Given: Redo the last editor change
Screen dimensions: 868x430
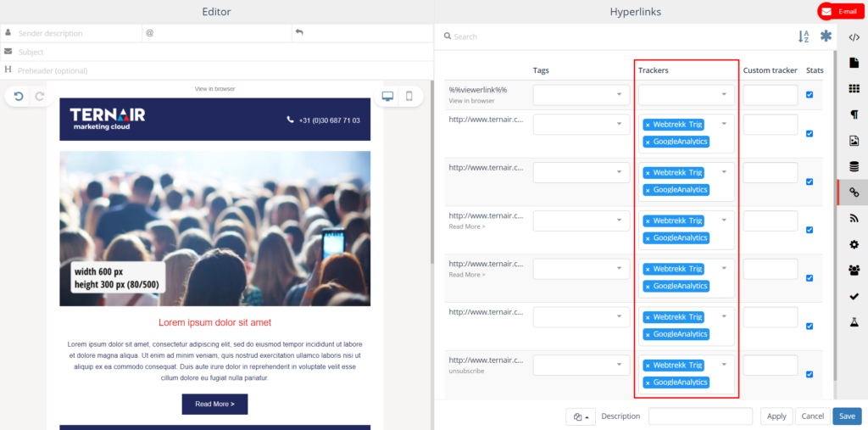Looking at the screenshot, I should [40, 97].
